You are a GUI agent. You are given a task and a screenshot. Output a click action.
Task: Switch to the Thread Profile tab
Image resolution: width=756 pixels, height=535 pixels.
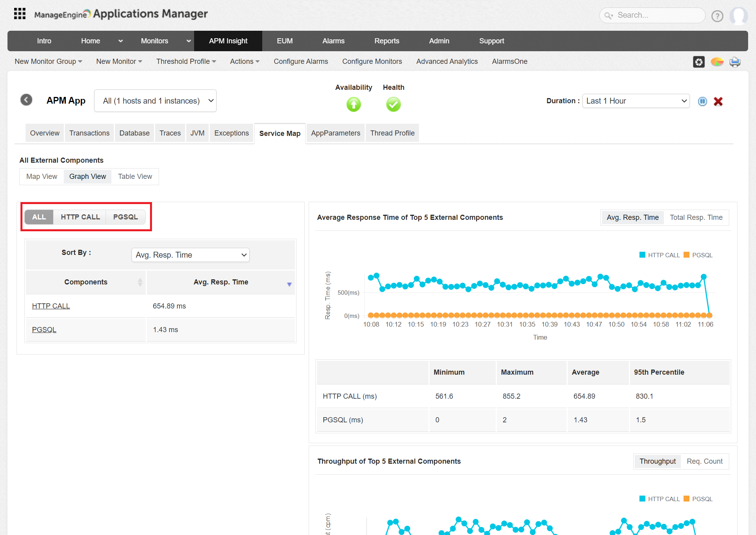(x=392, y=133)
